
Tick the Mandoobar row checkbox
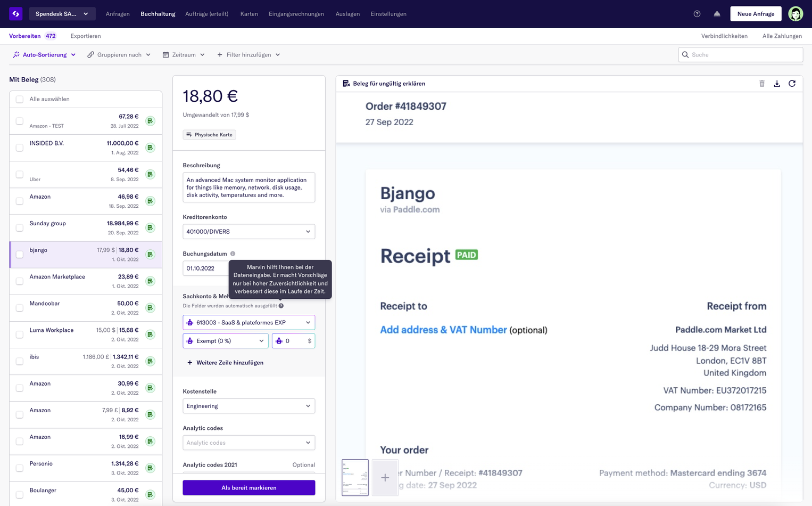tap(20, 308)
